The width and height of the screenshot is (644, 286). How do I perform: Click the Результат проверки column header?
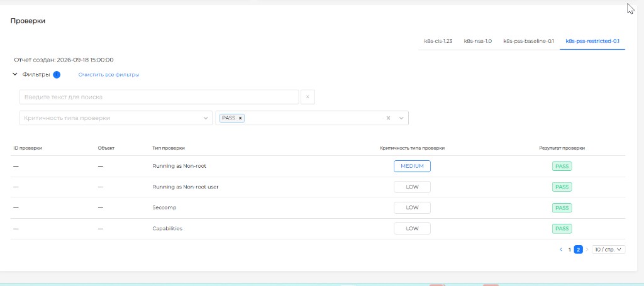click(562, 148)
